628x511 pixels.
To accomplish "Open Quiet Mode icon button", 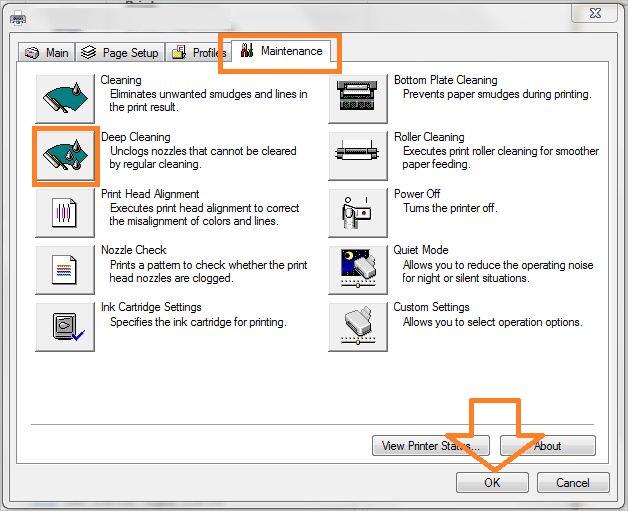I will 358,270.
